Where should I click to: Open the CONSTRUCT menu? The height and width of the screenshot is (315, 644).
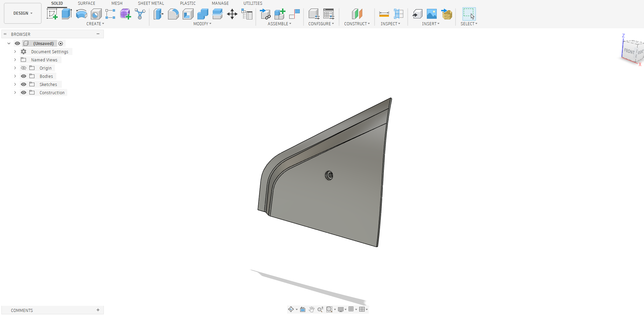(356, 24)
